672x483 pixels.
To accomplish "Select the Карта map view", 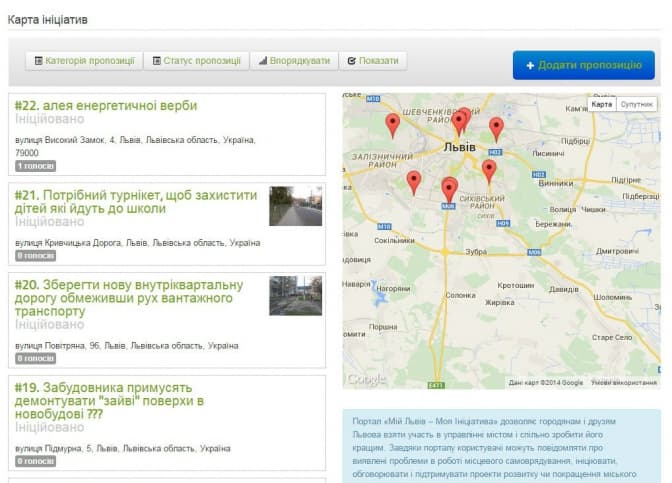I will pyautogui.click(x=602, y=104).
